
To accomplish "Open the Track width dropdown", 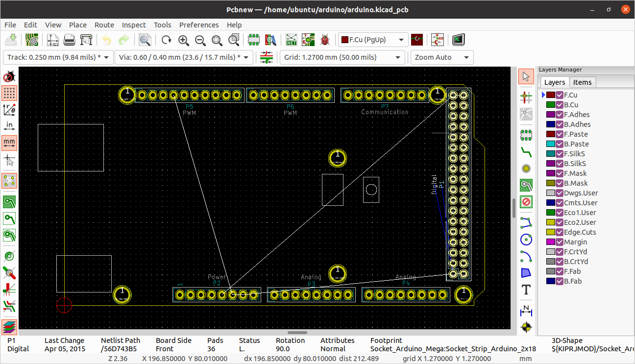I will (x=58, y=57).
